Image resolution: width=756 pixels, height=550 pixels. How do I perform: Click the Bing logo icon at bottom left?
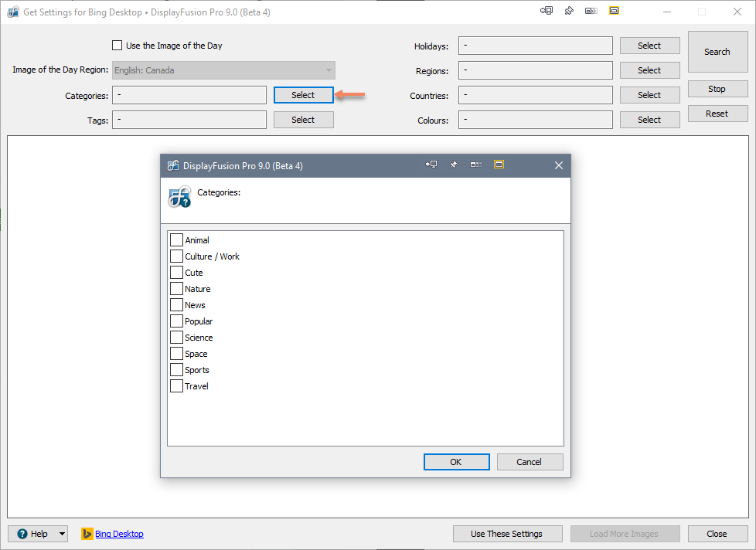tap(87, 534)
